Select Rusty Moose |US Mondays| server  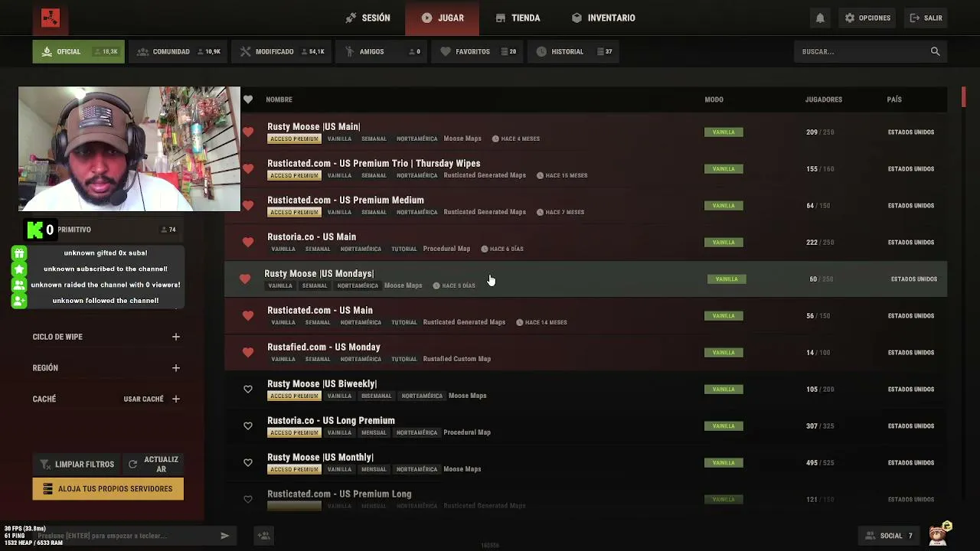coord(586,279)
